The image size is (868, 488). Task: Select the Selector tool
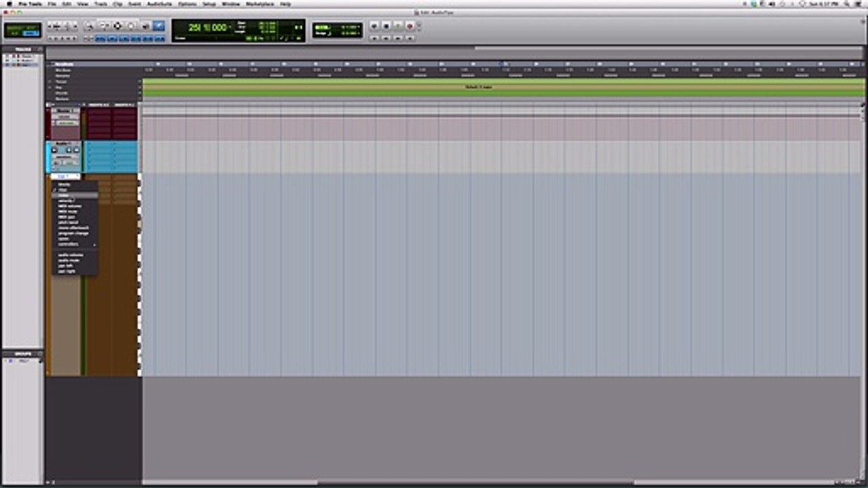tap(117, 26)
